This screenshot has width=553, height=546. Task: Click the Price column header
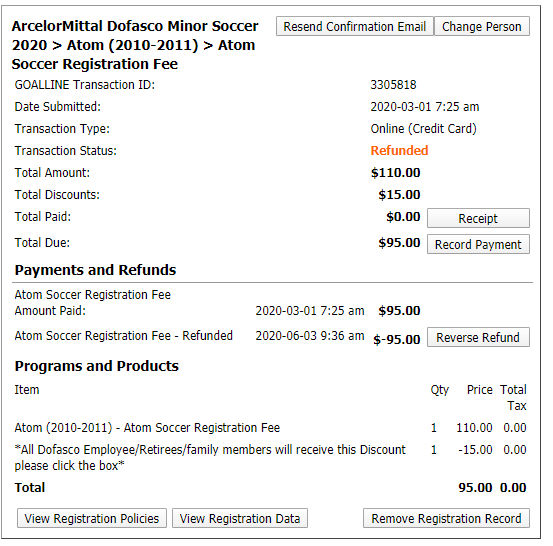pyautogui.click(x=480, y=390)
